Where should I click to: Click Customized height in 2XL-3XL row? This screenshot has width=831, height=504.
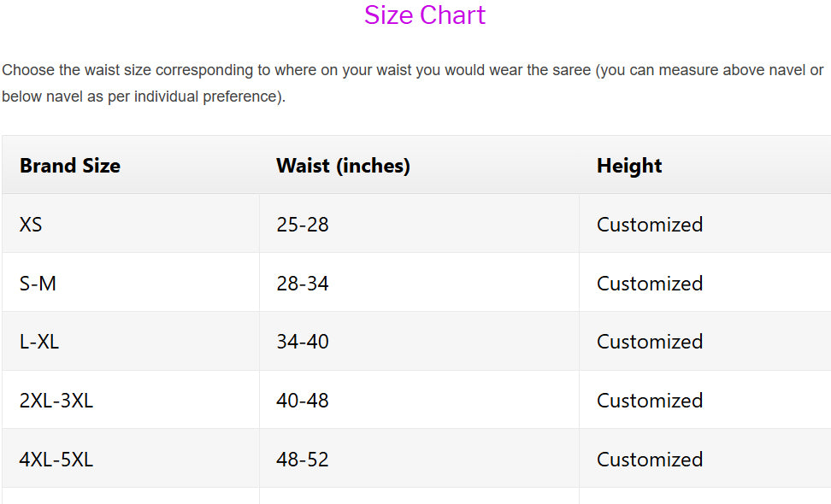[x=650, y=401]
